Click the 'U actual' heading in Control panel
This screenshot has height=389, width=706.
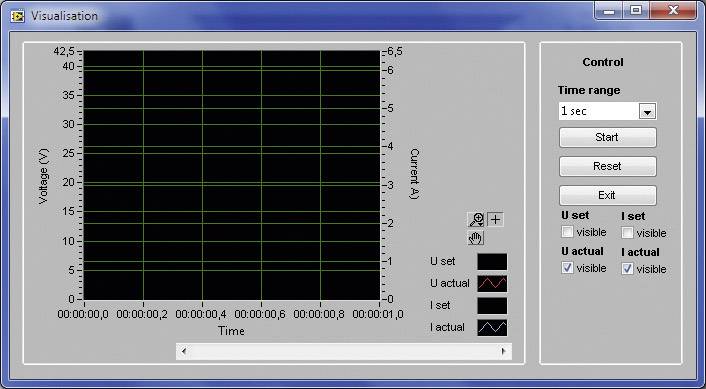pos(582,251)
